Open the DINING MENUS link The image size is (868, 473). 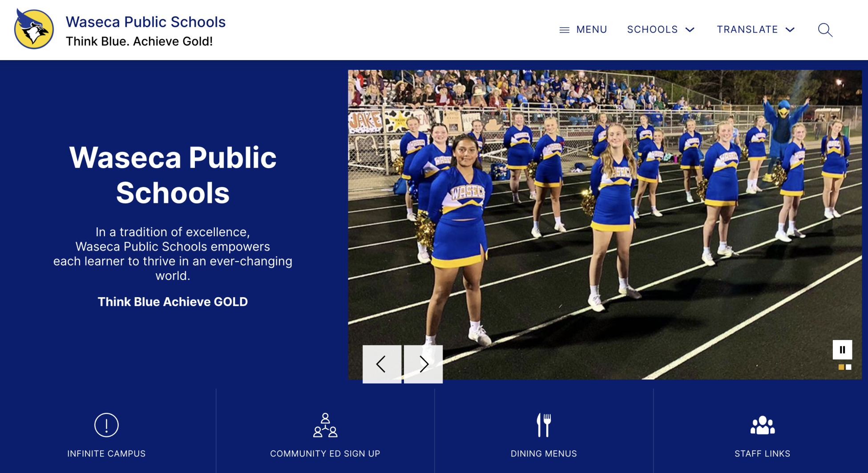tap(544, 453)
